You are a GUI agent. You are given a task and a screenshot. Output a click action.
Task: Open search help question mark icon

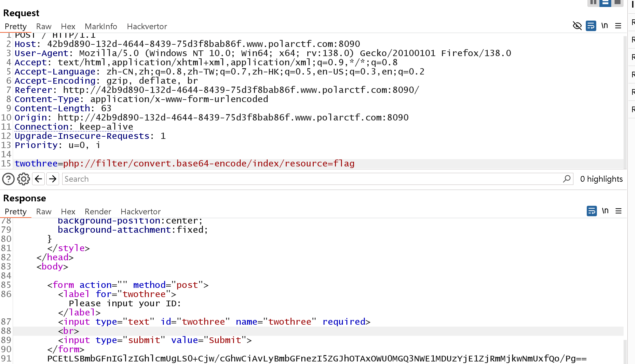click(8, 179)
